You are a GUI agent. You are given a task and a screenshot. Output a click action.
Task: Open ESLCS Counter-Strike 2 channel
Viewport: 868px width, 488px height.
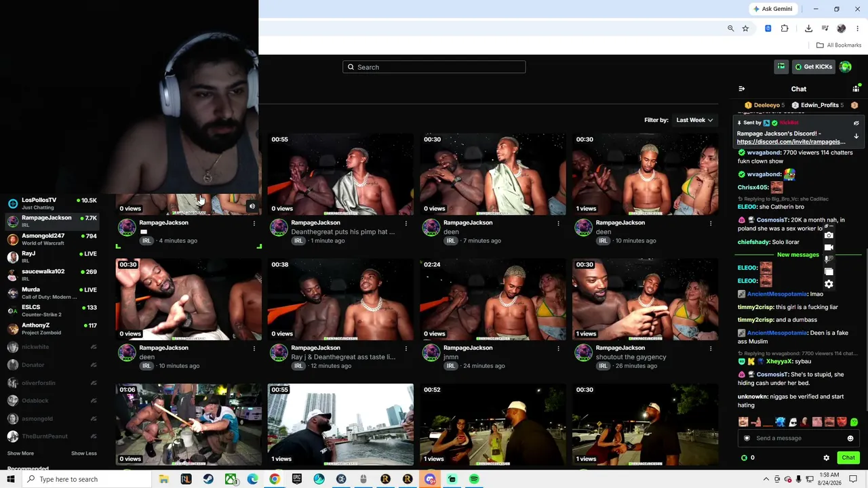coord(52,310)
